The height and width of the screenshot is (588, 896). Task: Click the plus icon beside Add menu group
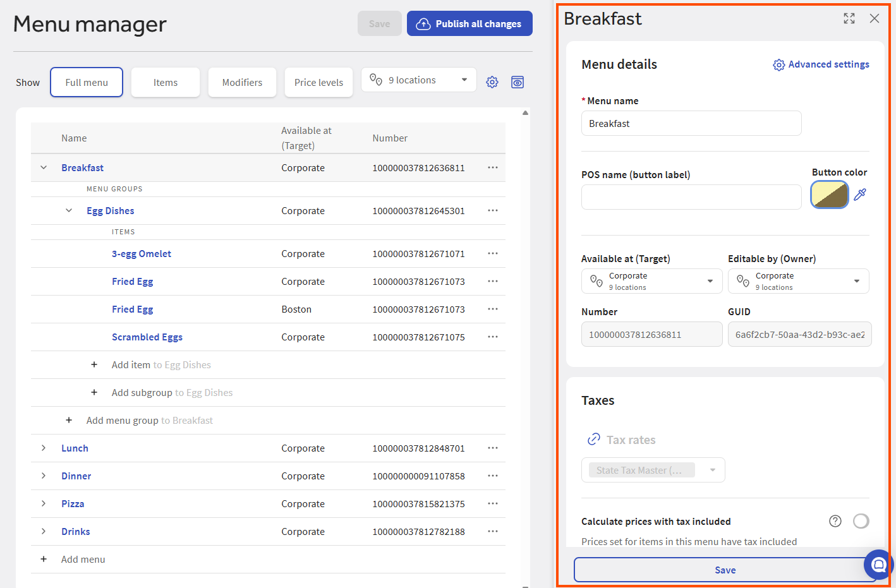pos(69,420)
